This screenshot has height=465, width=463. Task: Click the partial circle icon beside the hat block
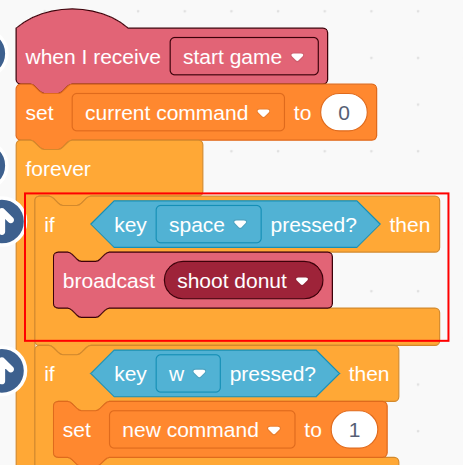click(2, 53)
